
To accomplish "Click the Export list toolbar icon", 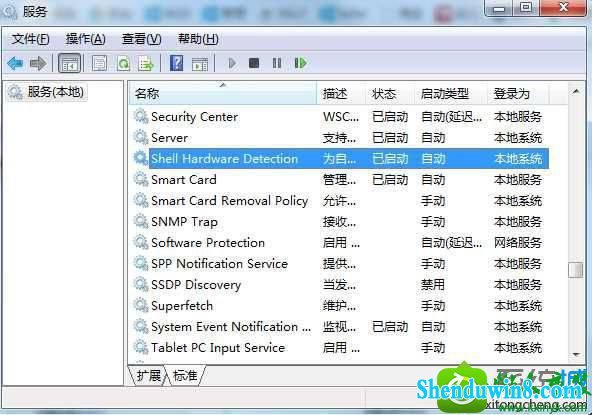I will pyautogui.click(x=146, y=63).
